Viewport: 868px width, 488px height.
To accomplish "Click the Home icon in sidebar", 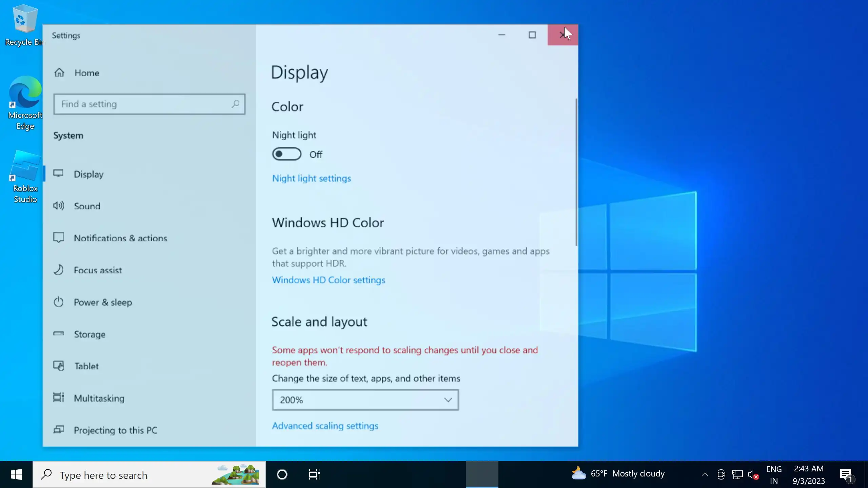I will coord(59,73).
